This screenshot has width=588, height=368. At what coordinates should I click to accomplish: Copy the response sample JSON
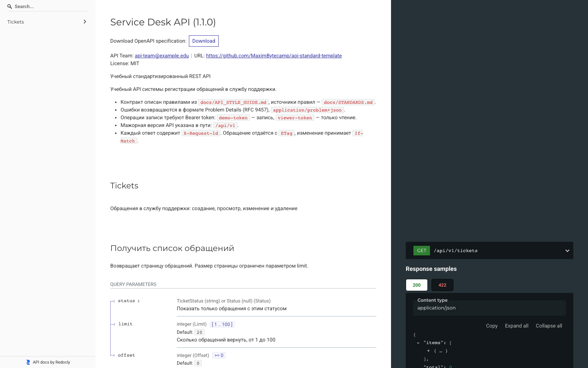coord(492,326)
